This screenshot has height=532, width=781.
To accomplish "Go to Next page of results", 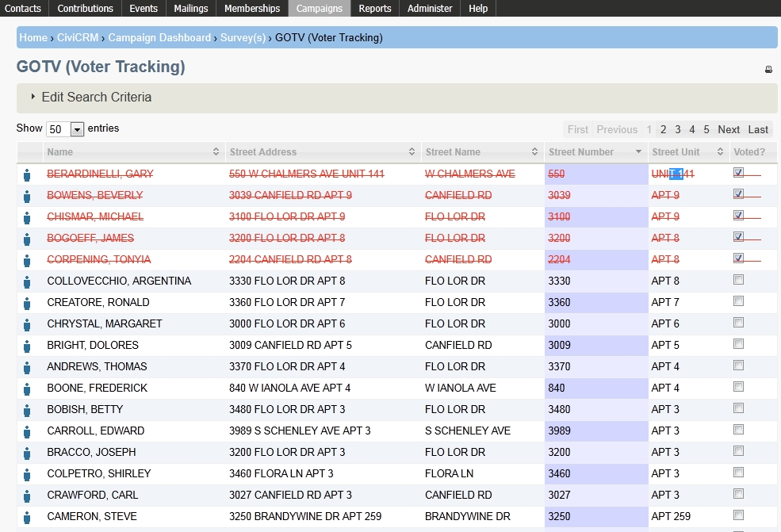I will [728, 130].
